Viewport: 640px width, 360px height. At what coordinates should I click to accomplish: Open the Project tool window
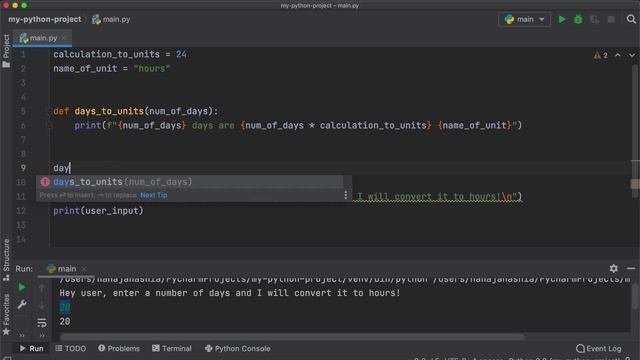point(6,50)
